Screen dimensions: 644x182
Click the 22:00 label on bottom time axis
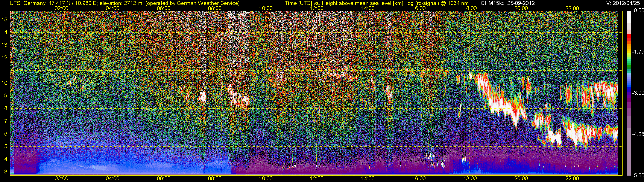point(572,179)
